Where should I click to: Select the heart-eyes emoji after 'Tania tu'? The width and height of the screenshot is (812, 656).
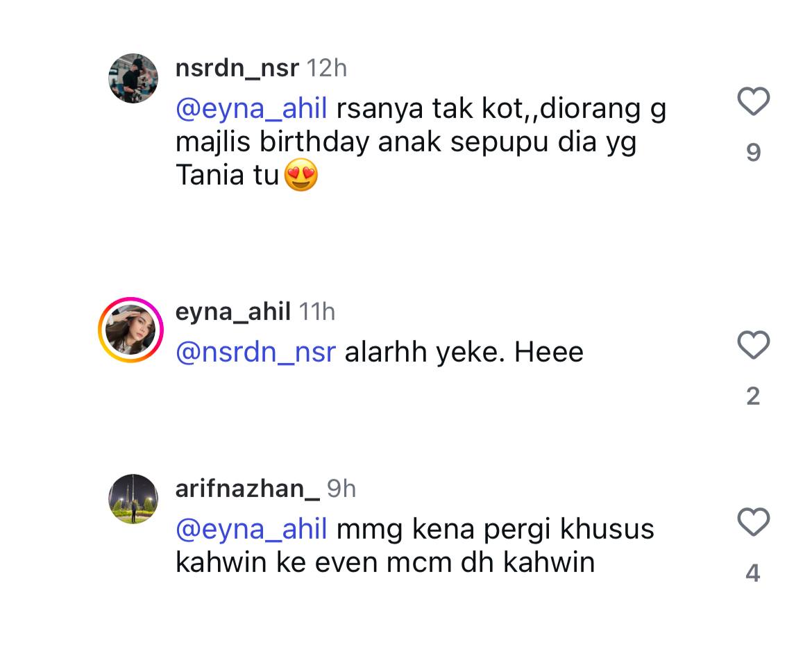pos(301,175)
